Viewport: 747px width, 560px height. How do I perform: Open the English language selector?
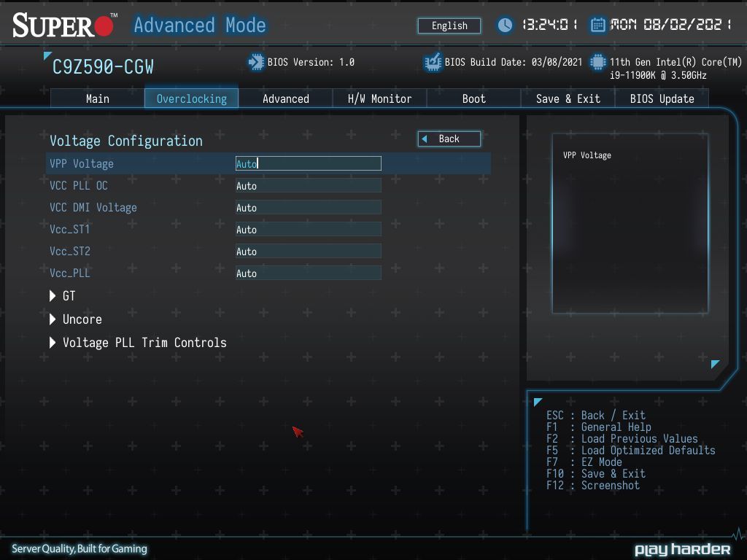[x=449, y=26]
